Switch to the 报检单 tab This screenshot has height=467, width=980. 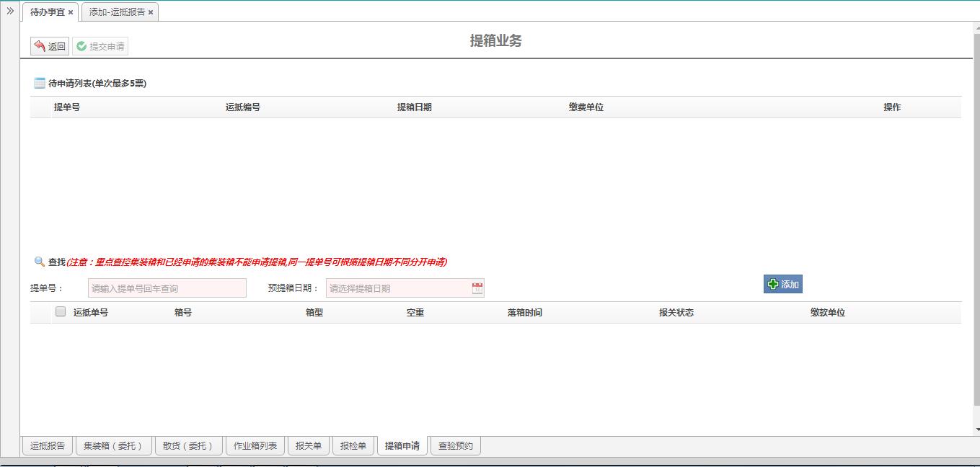[x=353, y=446]
